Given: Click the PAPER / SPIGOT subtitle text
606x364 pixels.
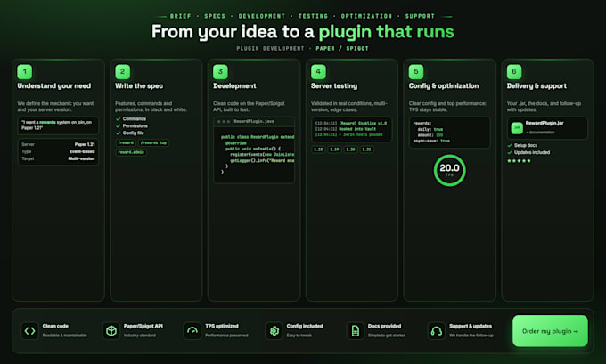Looking at the screenshot, I should point(342,49).
